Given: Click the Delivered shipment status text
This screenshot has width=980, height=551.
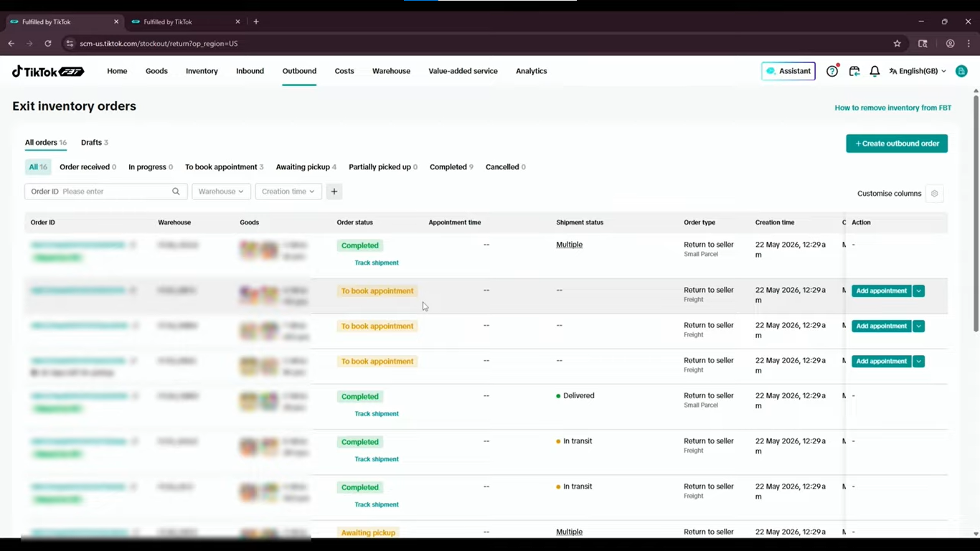Looking at the screenshot, I should [x=579, y=396].
